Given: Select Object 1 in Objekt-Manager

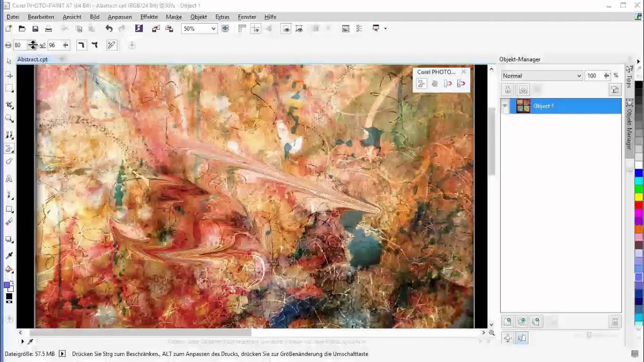Looking at the screenshot, I should (x=566, y=106).
